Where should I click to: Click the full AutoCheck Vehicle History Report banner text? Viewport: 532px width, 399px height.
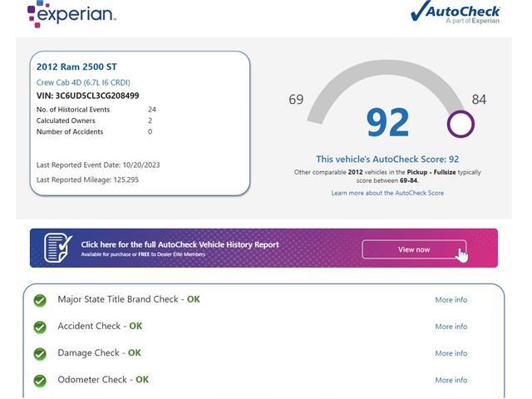pyautogui.click(x=180, y=244)
